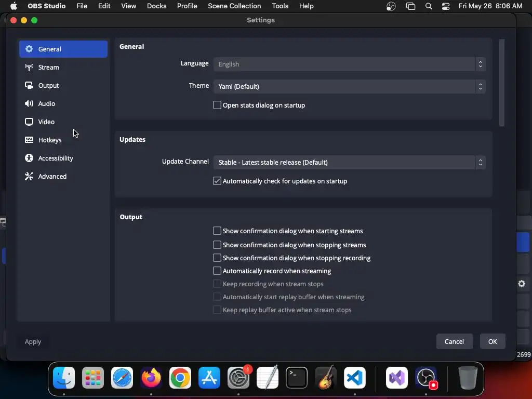Open the Language dropdown
Image resolution: width=532 pixels, height=399 pixels.
350,64
